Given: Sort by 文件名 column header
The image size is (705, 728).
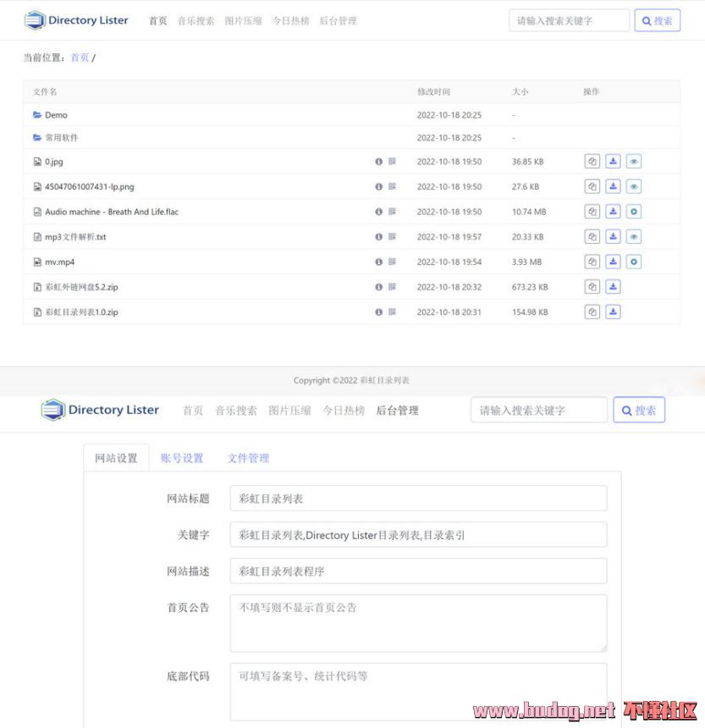Looking at the screenshot, I should (x=45, y=91).
